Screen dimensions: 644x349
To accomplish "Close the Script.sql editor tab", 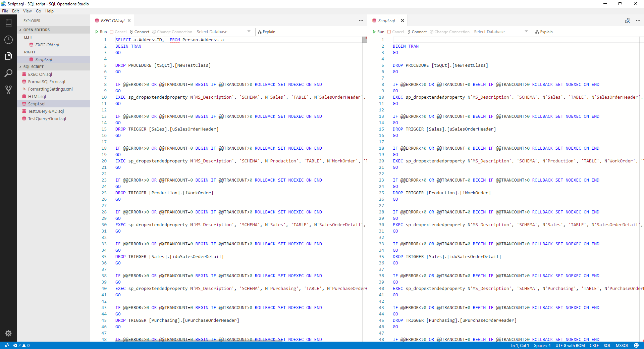I will pyautogui.click(x=402, y=20).
